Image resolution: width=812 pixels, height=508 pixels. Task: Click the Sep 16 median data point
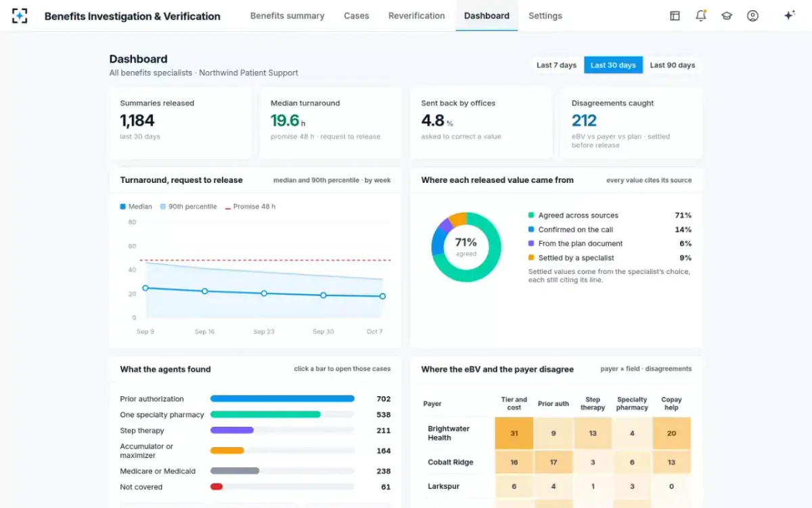(x=205, y=291)
